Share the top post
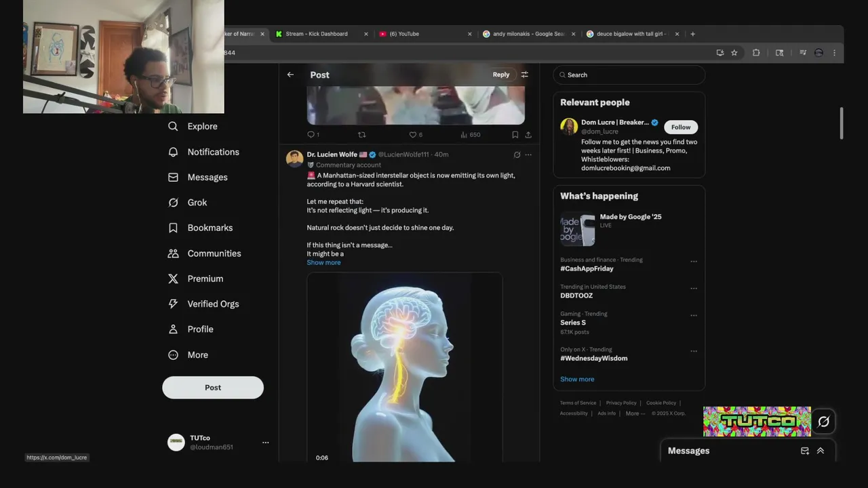 click(528, 135)
